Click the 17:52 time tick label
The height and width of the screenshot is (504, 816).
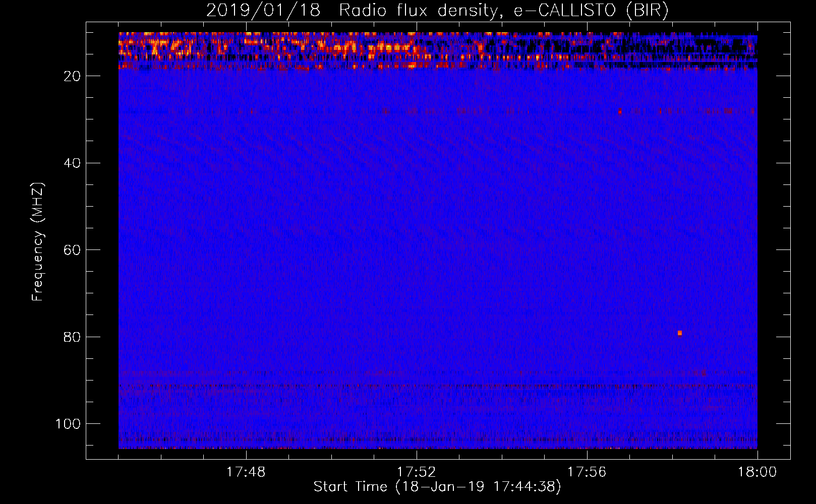coord(416,472)
